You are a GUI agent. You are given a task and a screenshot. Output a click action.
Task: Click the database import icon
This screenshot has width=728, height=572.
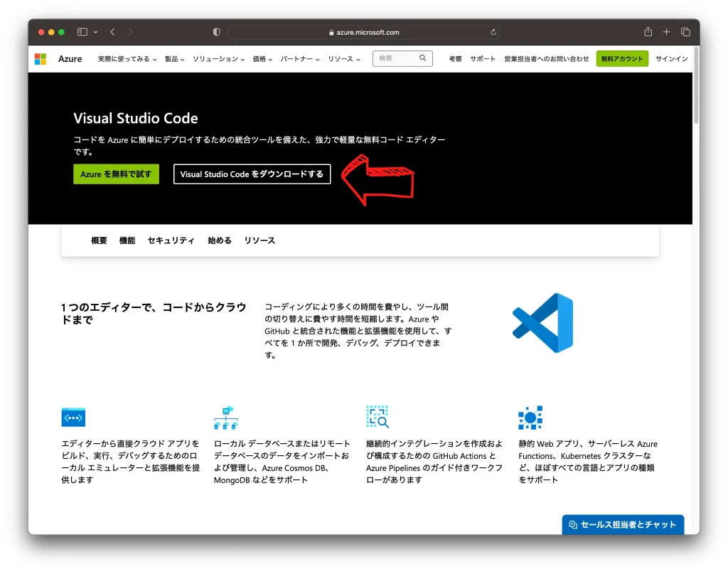coord(225,418)
